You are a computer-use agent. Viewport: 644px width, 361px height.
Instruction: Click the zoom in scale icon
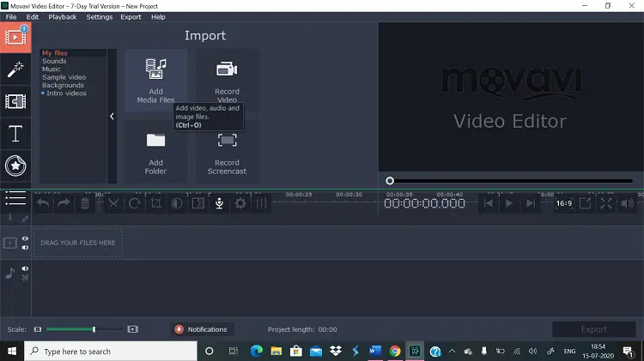tap(132, 329)
